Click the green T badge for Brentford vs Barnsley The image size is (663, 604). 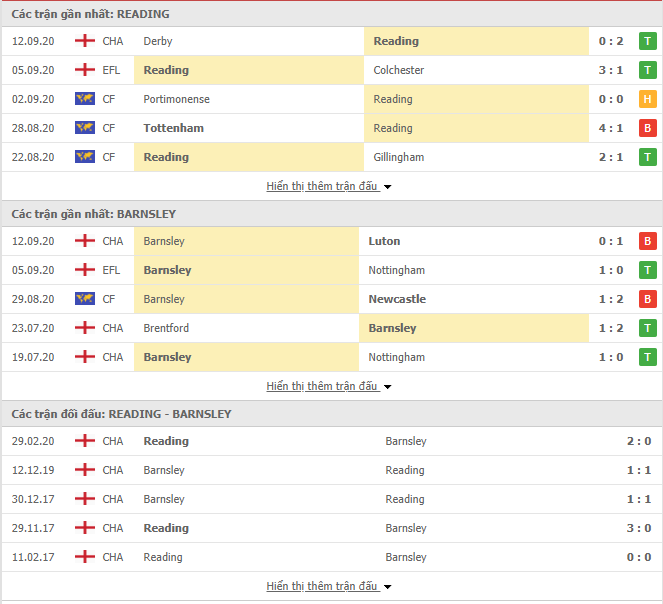[x=647, y=328]
